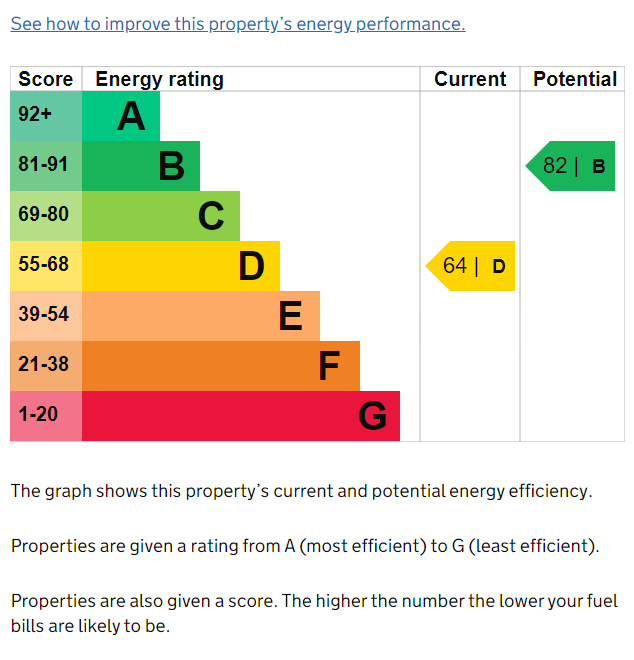The height and width of the screenshot is (660, 634).
Task: Click the 92+ score cell
Action: 46,116
